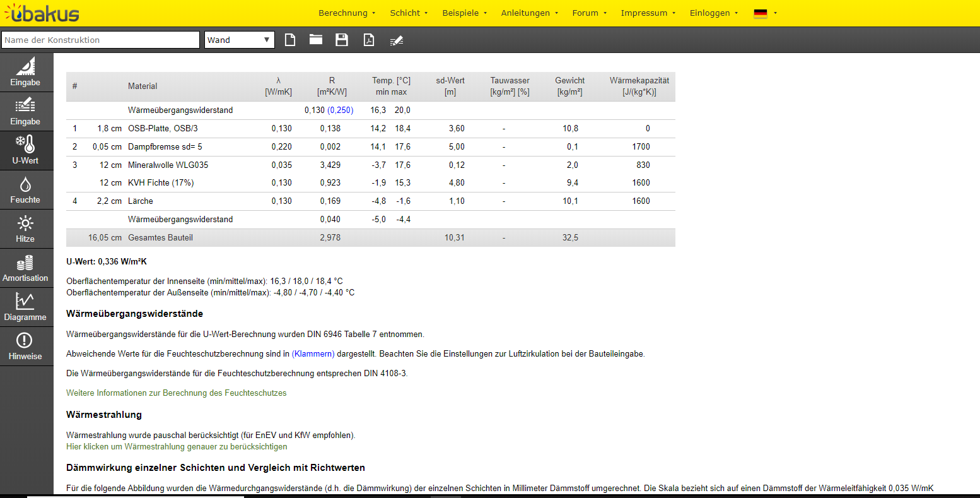Open the Hinweise warnings panel
Viewport: 980px width, 498px height.
[x=25, y=346]
